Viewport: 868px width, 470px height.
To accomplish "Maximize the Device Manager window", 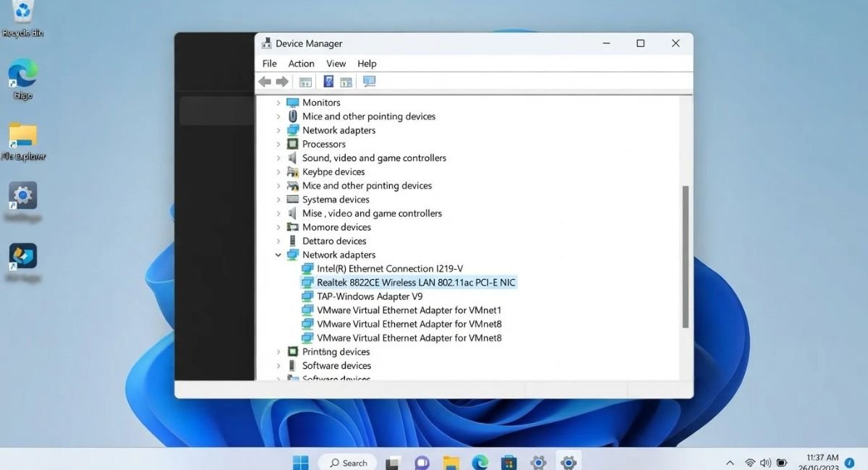I will (x=640, y=43).
